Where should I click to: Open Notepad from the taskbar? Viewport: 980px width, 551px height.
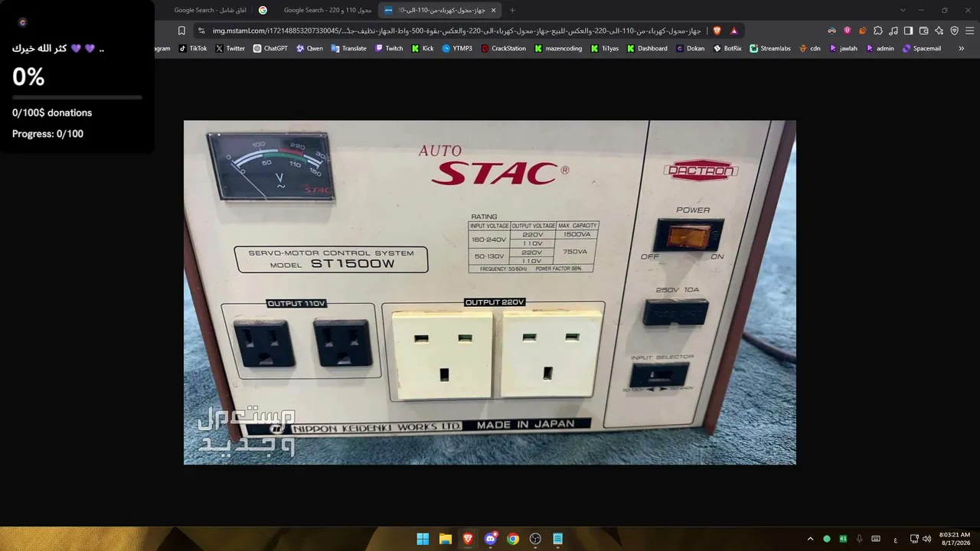pos(558,539)
